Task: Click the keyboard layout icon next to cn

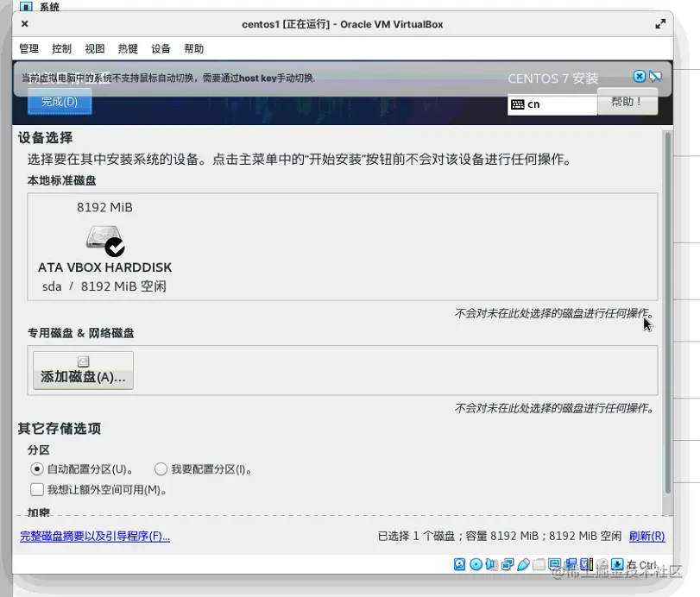Action: [517, 104]
